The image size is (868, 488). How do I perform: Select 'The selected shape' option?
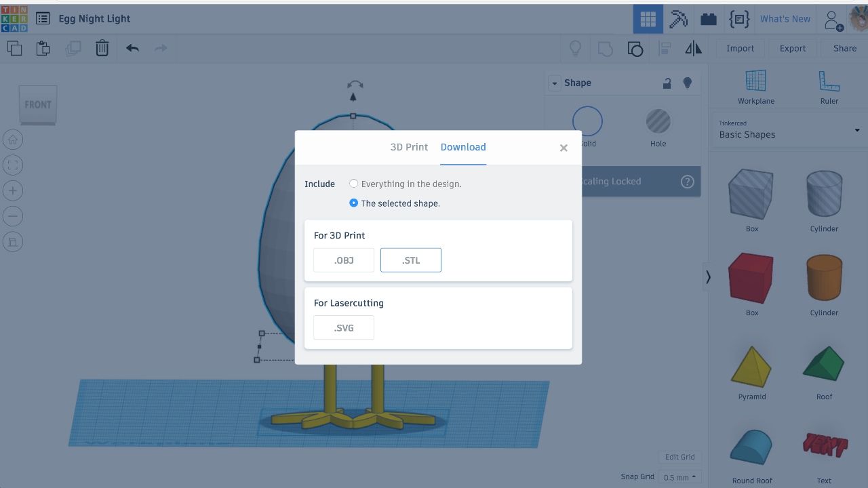353,203
